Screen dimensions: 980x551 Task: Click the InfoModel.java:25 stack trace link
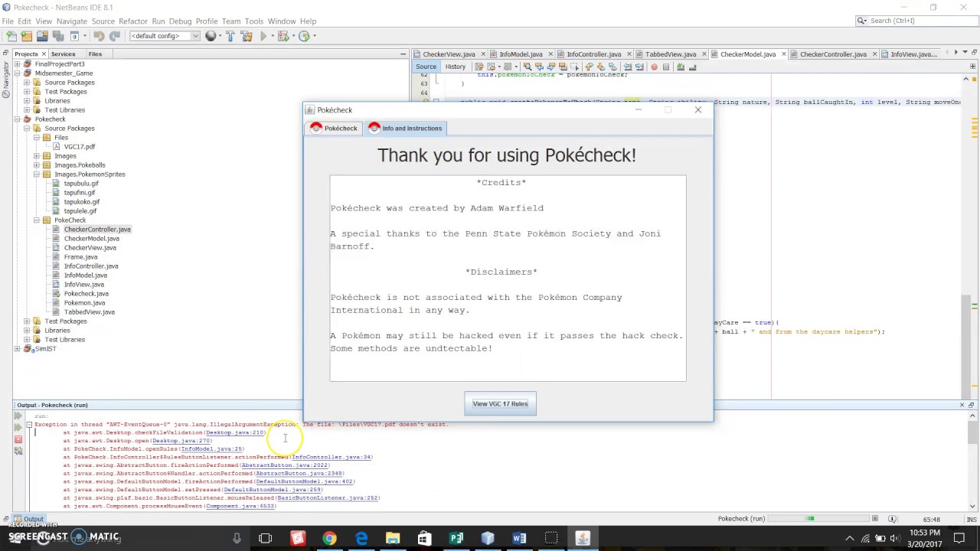(211, 449)
